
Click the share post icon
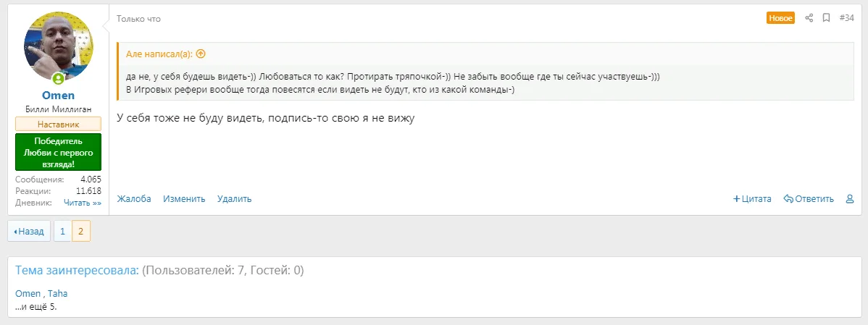coord(809,18)
